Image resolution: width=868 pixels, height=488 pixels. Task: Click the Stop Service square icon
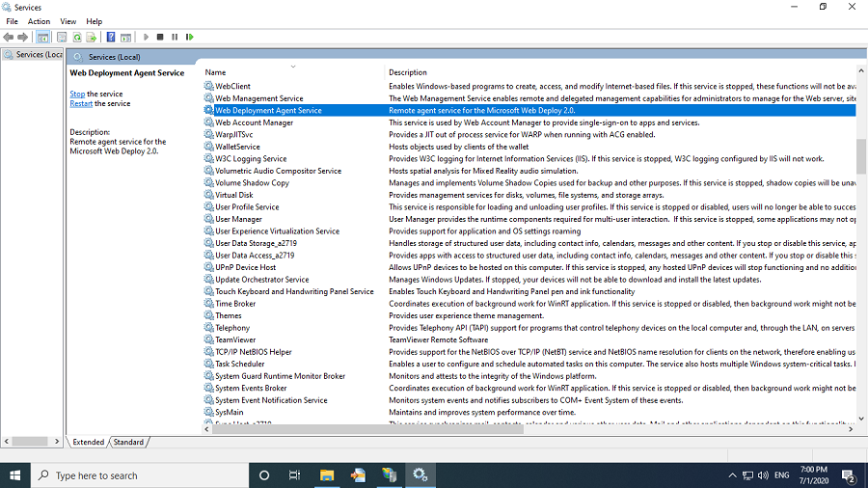point(160,37)
